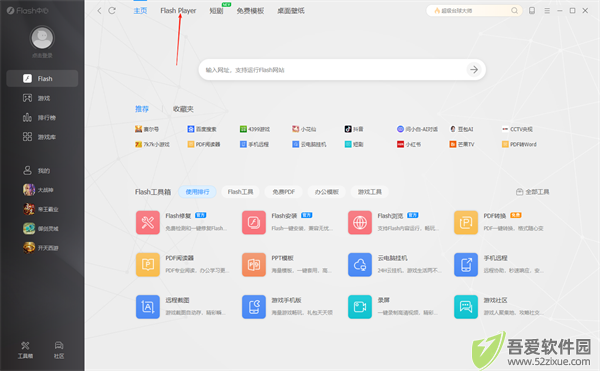Open 社区 community at sidebar bottom
Screen dimensions: 600x371
tap(59, 350)
